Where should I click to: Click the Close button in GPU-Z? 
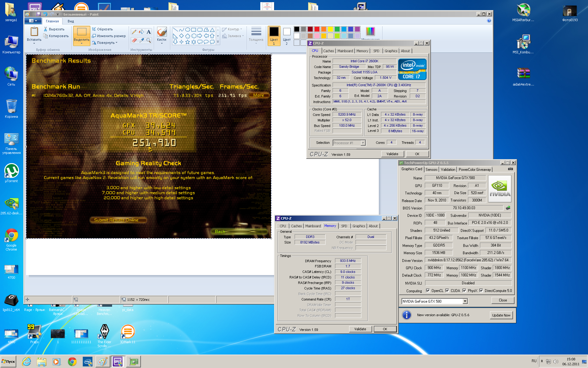(503, 300)
